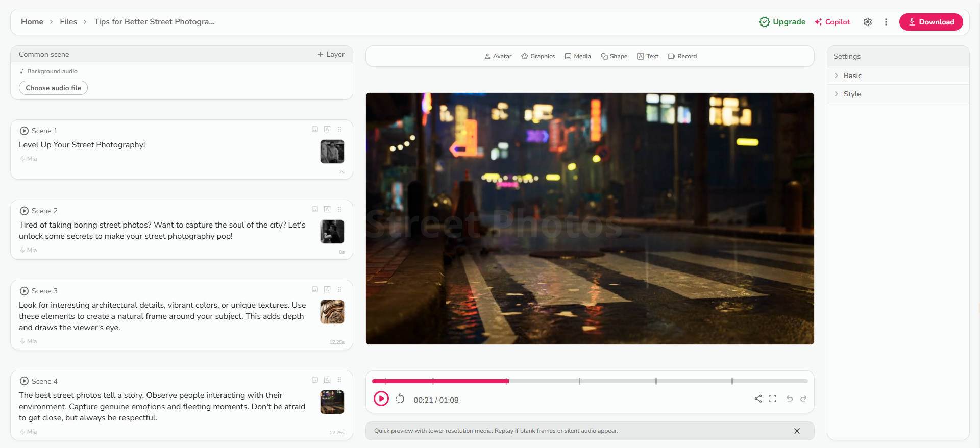Open the share icon in player controls
Screen dimensions: 980x448
pyautogui.click(x=758, y=399)
